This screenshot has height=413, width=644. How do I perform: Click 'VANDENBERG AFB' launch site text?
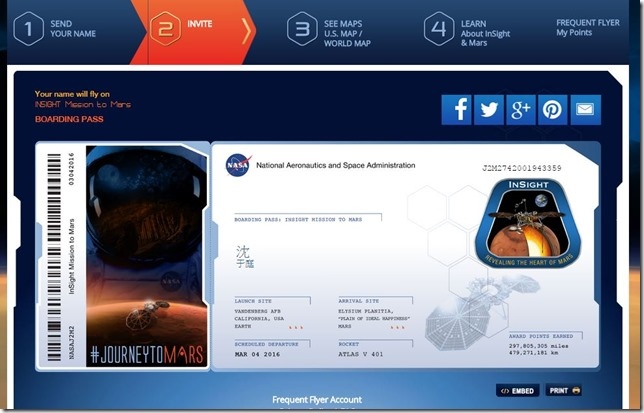click(x=258, y=311)
